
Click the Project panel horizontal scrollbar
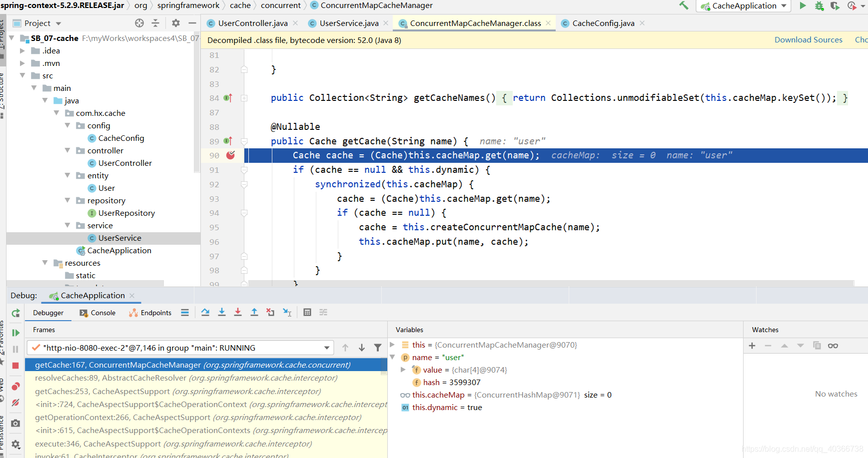tap(85, 283)
